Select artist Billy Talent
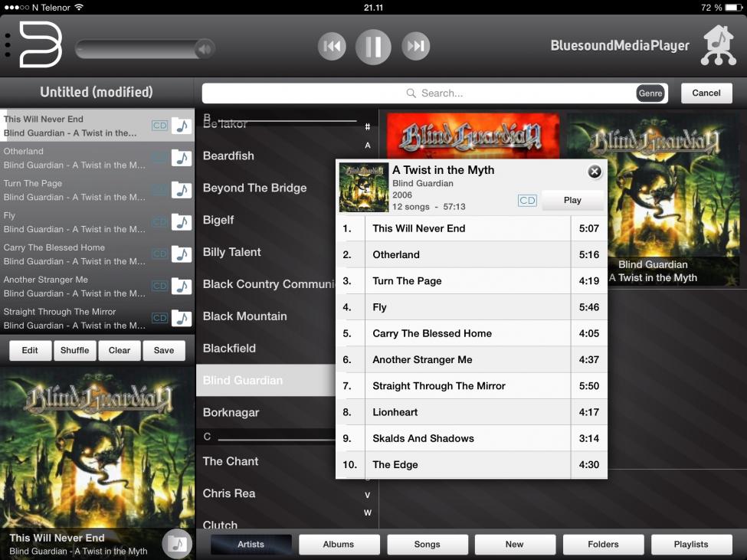This screenshot has width=747, height=560. (x=232, y=252)
